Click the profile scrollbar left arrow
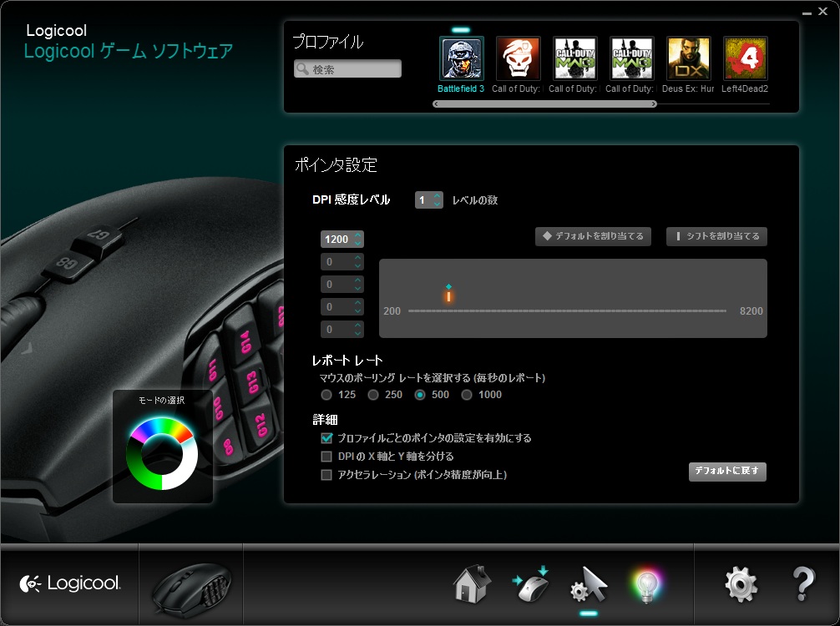 tap(436, 103)
